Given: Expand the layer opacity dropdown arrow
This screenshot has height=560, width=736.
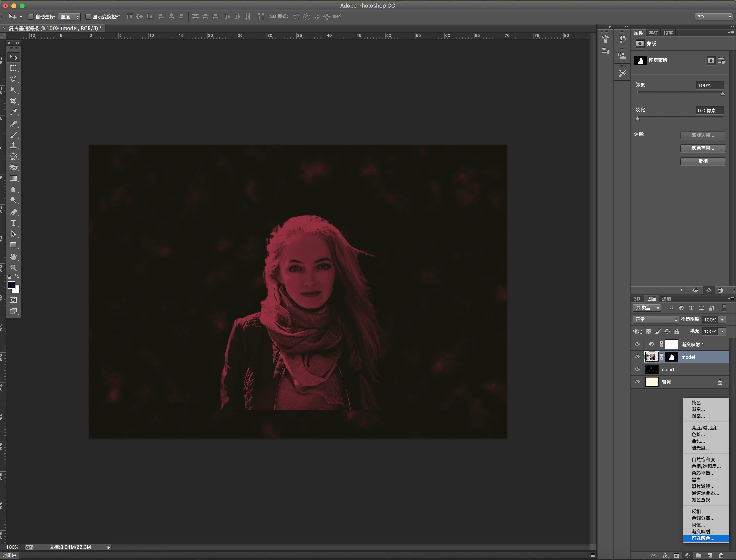Looking at the screenshot, I should click(722, 320).
